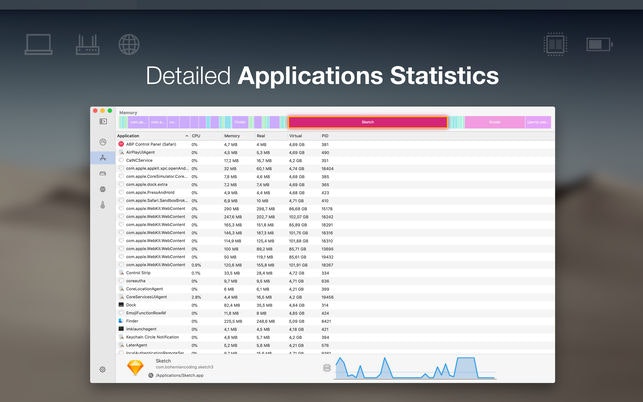
Task: Sort by the Application column header
Action: point(153,136)
